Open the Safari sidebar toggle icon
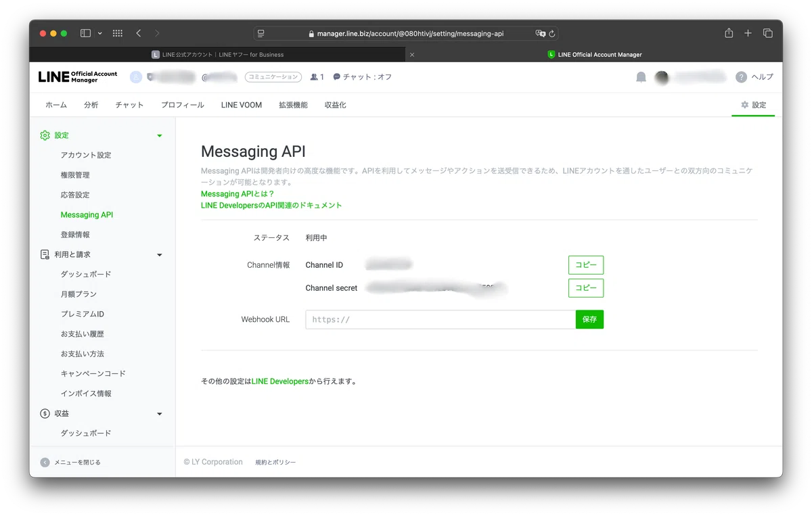812x516 pixels. point(86,33)
